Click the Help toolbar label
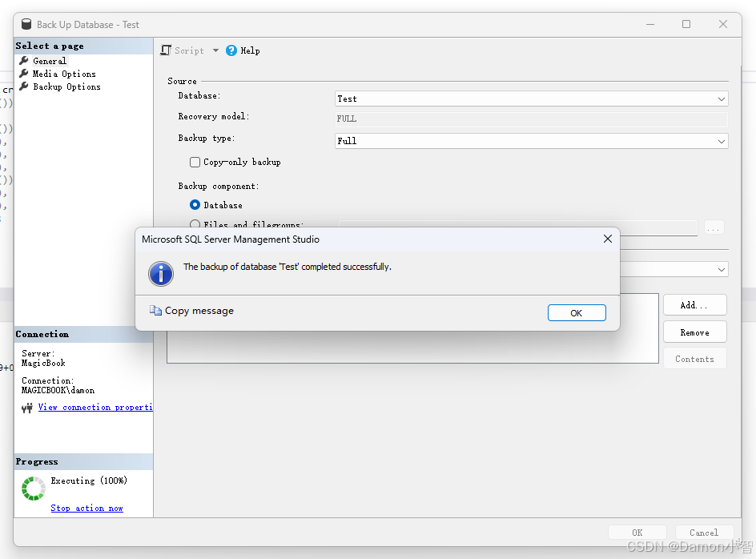 250,50
